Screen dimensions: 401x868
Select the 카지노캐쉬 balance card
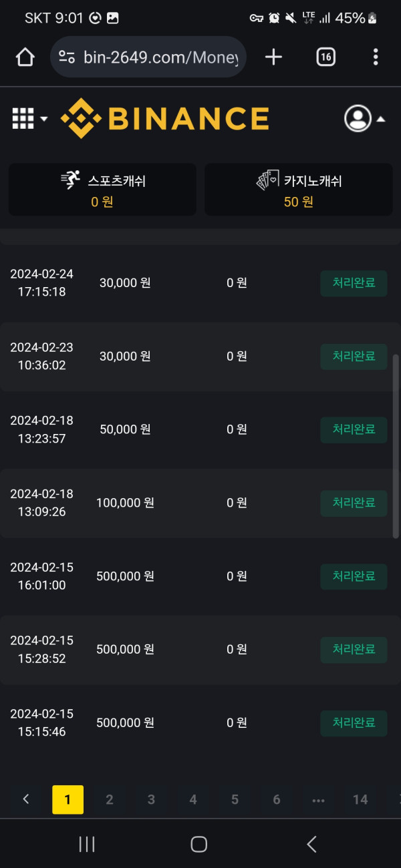(298, 190)
